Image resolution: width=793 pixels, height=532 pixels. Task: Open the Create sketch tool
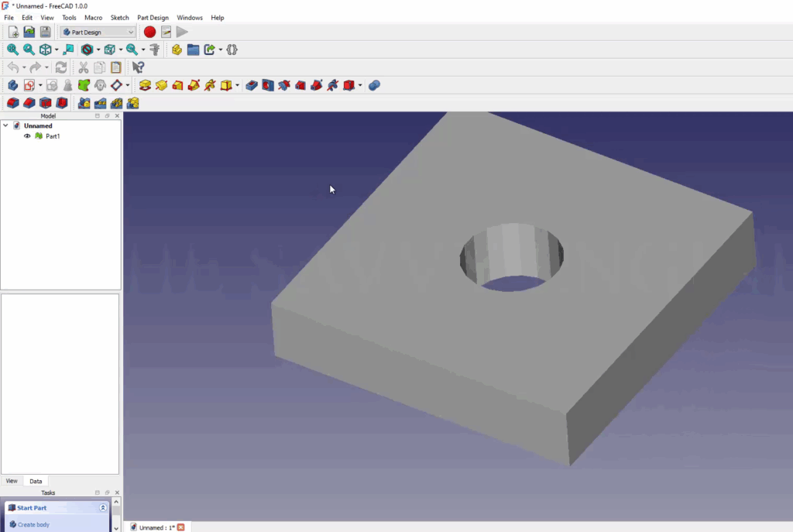coord(31,85)
